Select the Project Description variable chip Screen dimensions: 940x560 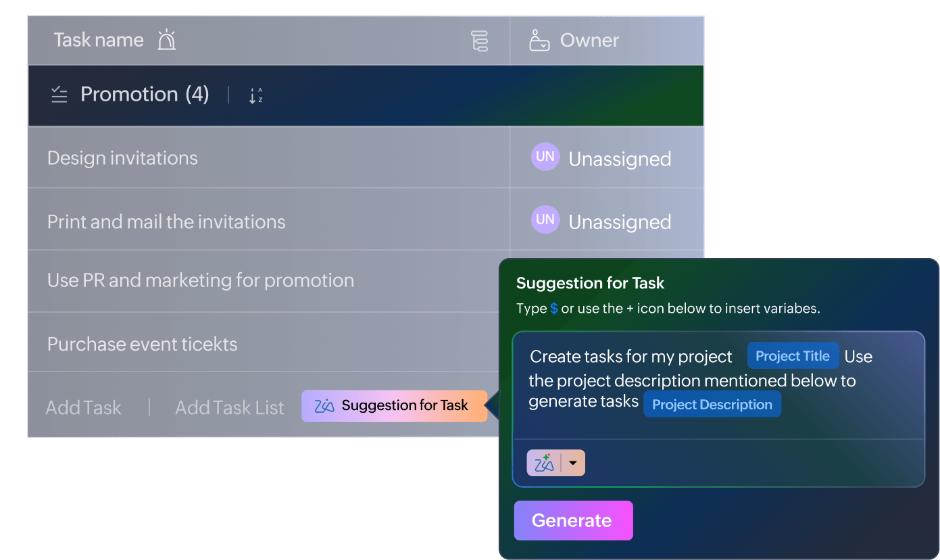pos(712,403)
